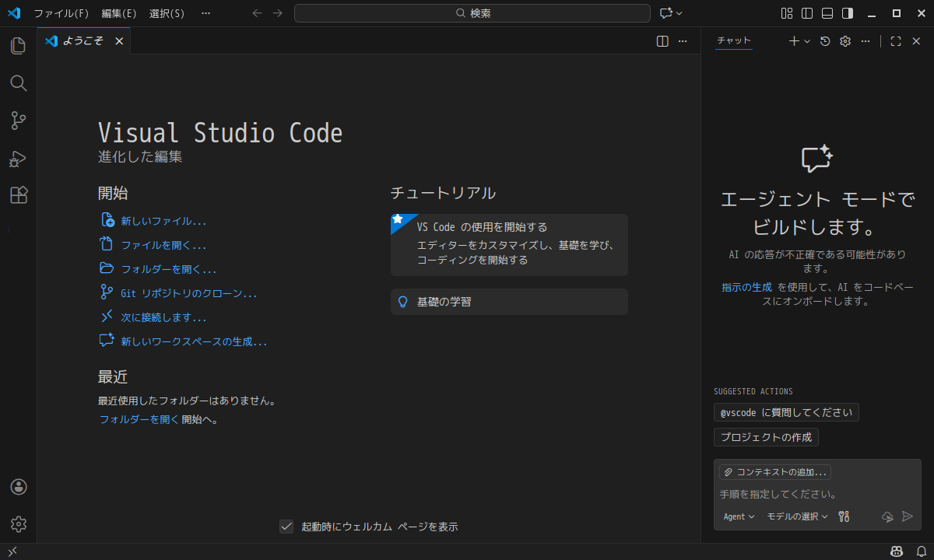Click the プロジェクトの作成 button
Image resolution: width=934 pixels, height=560 pixels.
click(x=766, y=437)
